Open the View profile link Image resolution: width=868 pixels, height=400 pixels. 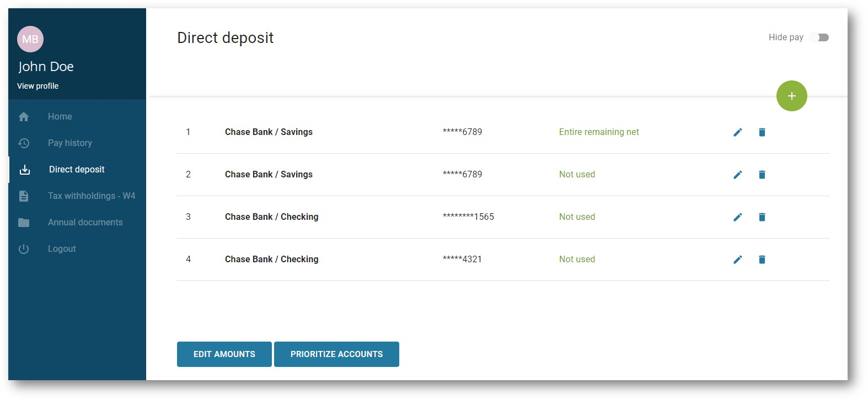37,86
